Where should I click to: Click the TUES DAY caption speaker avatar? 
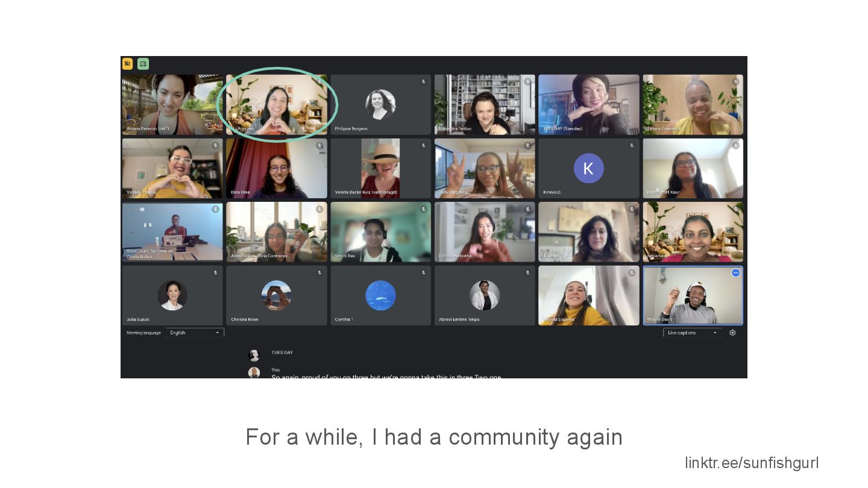point(254,355)
